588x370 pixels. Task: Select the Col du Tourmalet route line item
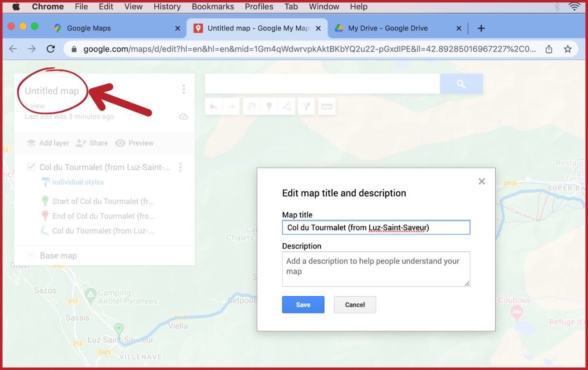coord(103,231)
